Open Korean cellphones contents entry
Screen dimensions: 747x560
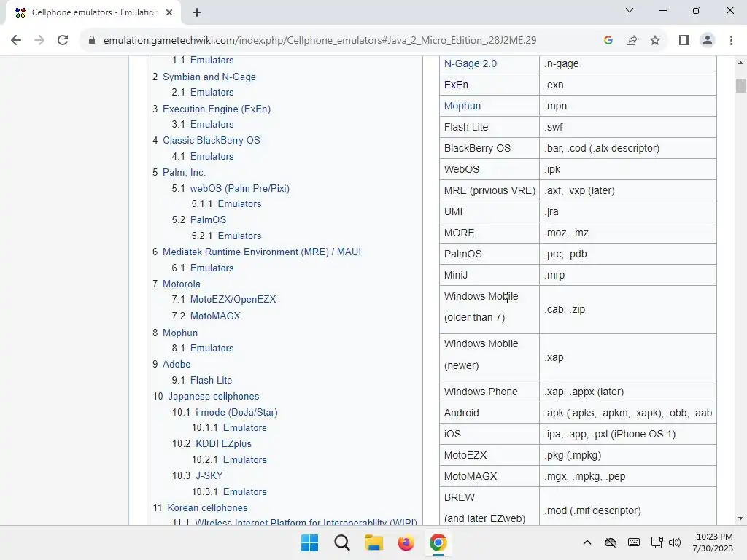point(207,507)
